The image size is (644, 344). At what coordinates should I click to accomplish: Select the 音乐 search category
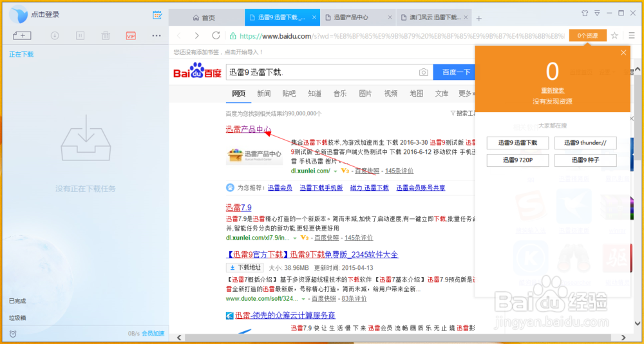[340, 93]
